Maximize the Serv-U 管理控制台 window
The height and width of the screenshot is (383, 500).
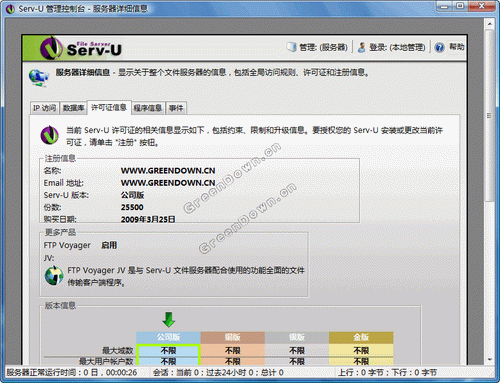[460, 6]
